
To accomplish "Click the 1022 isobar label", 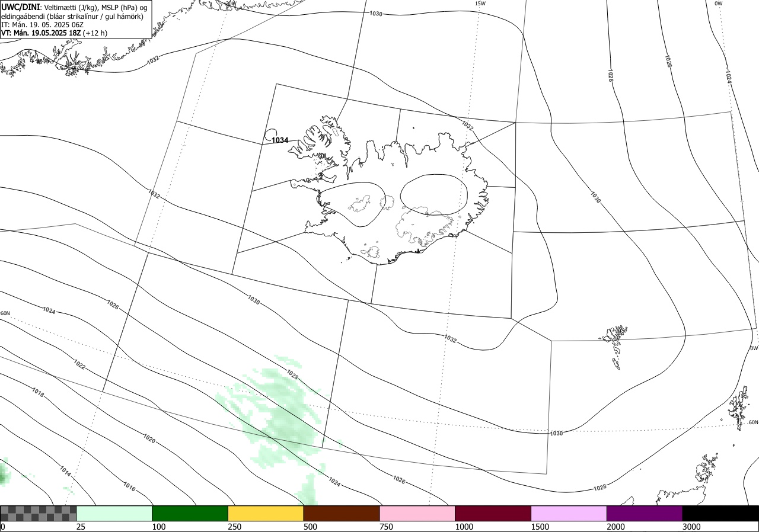I will [79, 364].
